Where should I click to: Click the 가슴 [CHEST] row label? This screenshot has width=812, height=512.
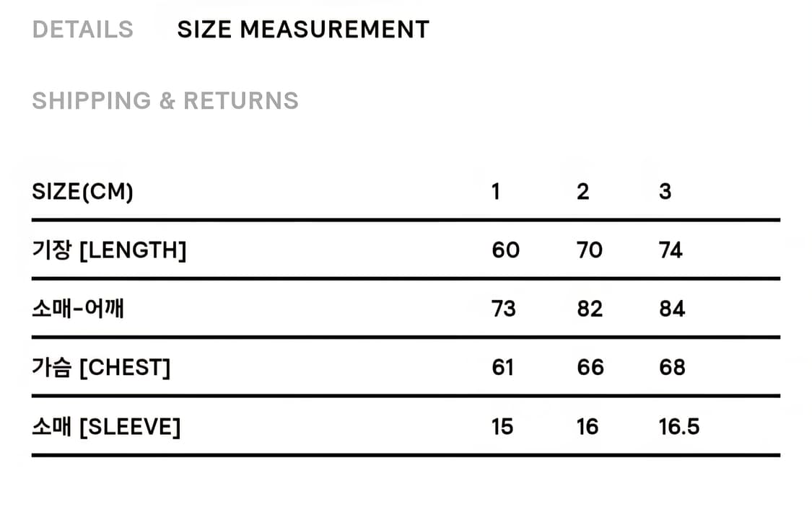click(101, 368)
